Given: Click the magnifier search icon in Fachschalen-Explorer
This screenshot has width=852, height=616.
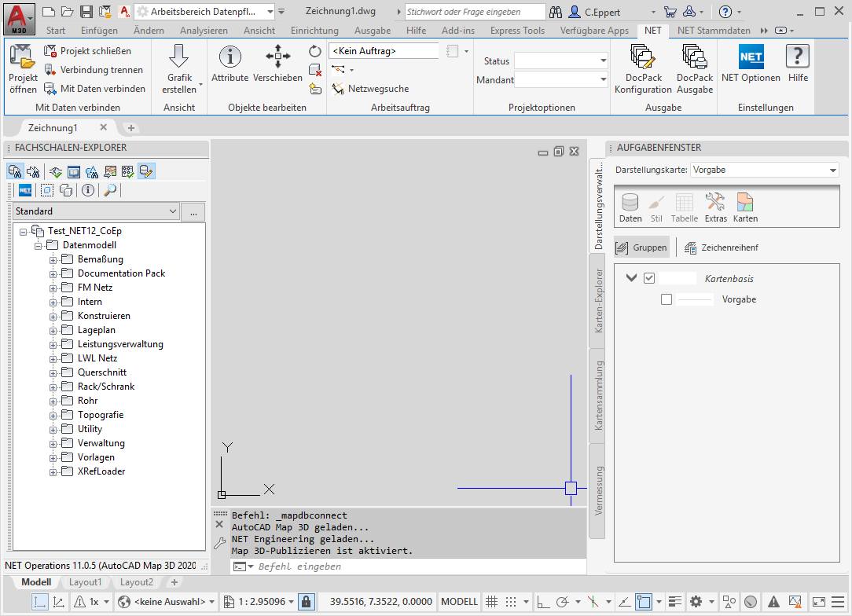Looking at the screenshot, I should coord(110,190).
